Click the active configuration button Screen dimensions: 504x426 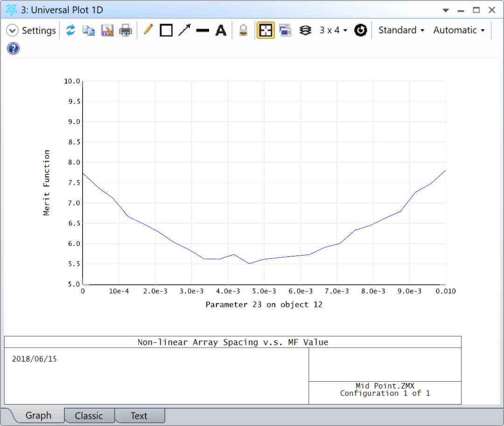coord(361,30)
